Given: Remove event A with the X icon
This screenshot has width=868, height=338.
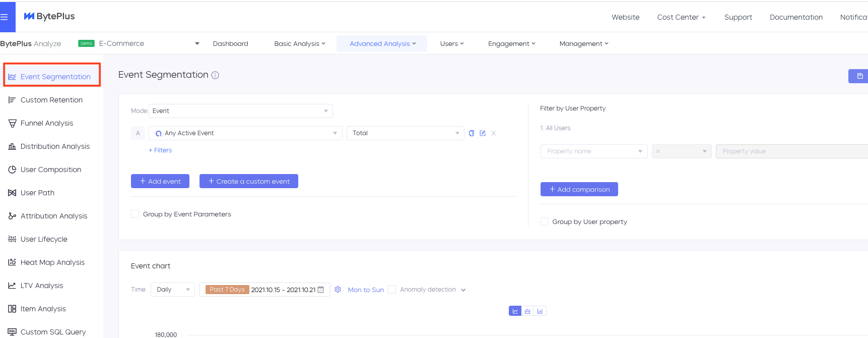Looking at the screenshot, I should tap(494, 133).
